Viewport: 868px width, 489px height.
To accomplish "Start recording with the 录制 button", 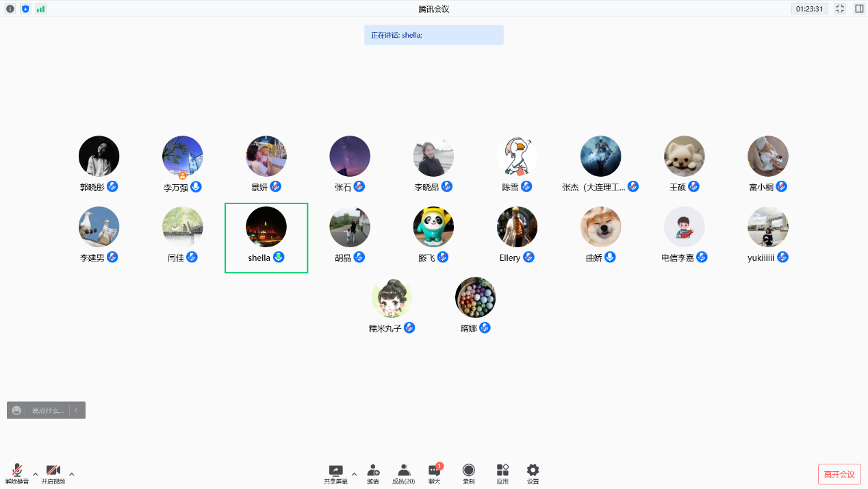I will [x=468, y=473].
